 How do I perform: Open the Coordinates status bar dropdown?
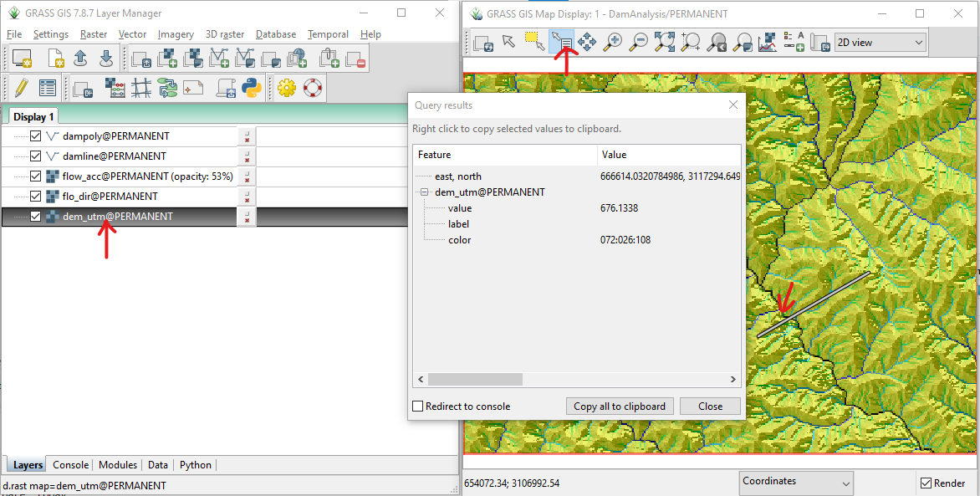pyautogui.click(x=796, y=482)
